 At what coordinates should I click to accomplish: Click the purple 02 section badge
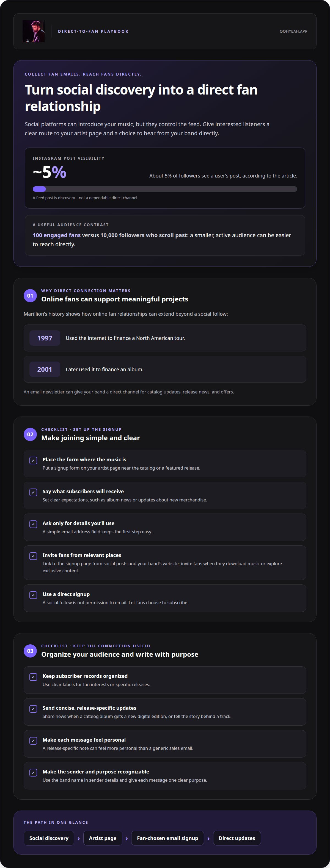pyautogui.click(x=30, y=434)
